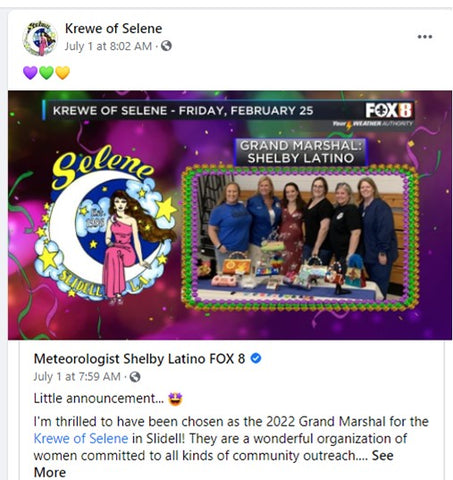Click the yellow heart emoji

[62, 72]
